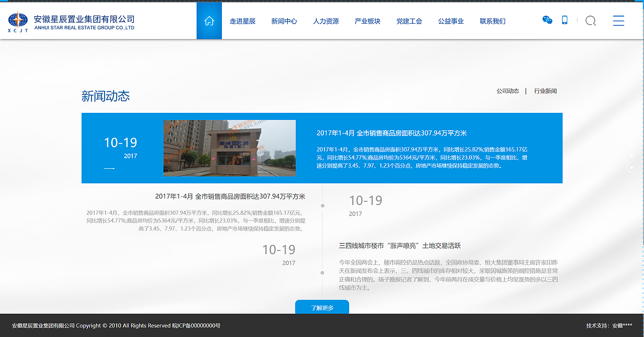Viewport: 644px width, 337px height.
Task: Open the 公益事业 navigation menu
Action: (x=451, y=21)
